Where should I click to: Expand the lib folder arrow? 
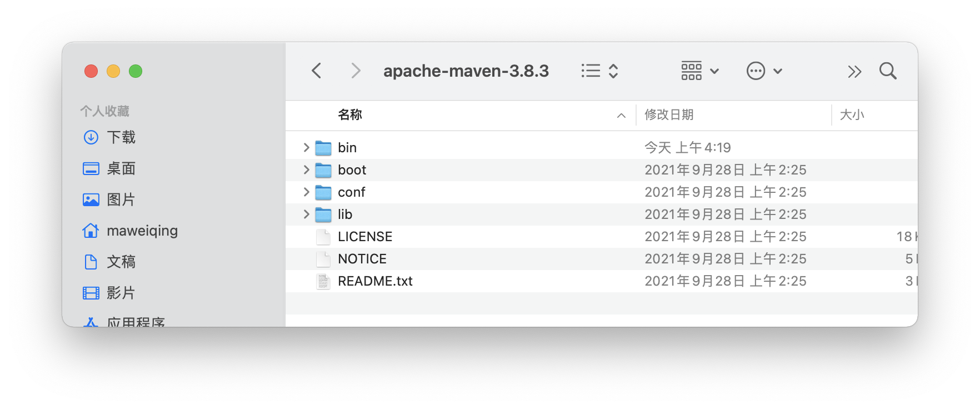coord(306,214)
